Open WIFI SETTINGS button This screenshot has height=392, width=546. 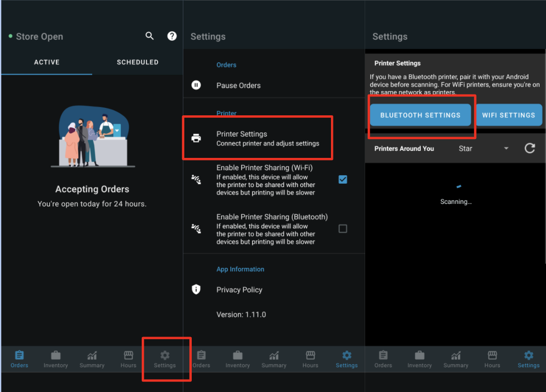(x=509, y=115)
